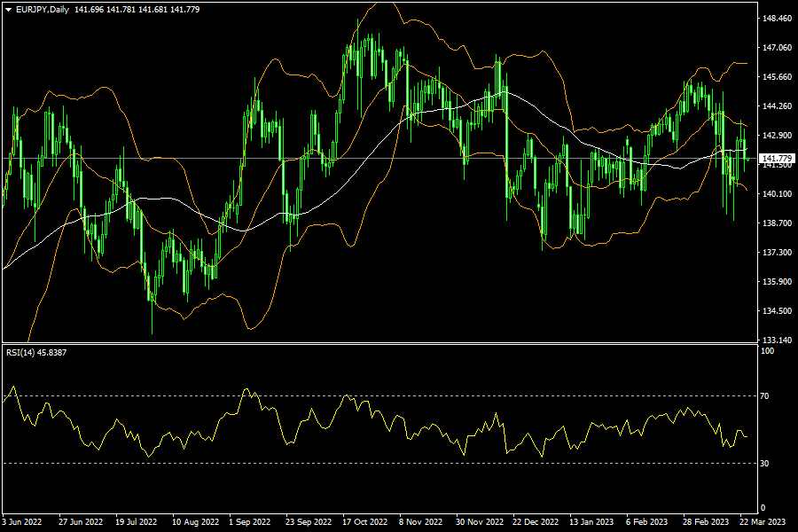798x532 pixels.
Task: Click price scale value 145.660
Action: (777, 77)
